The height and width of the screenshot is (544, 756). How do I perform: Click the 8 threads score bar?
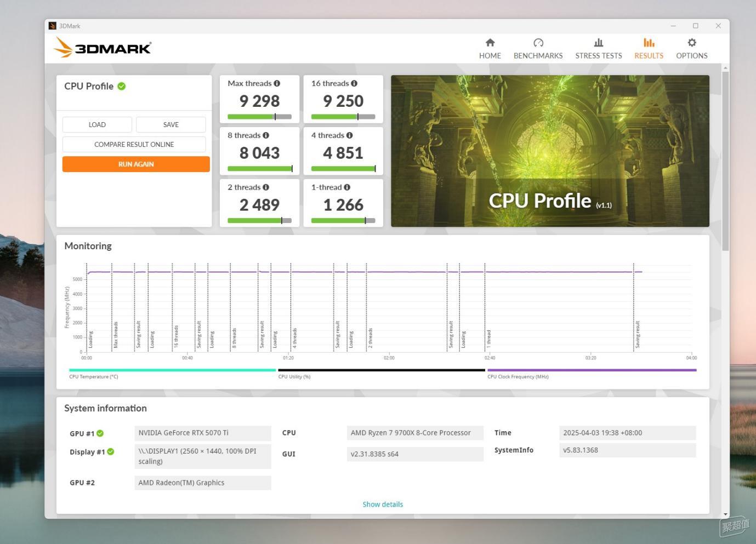pyautogui.click(x=259, y=169)
